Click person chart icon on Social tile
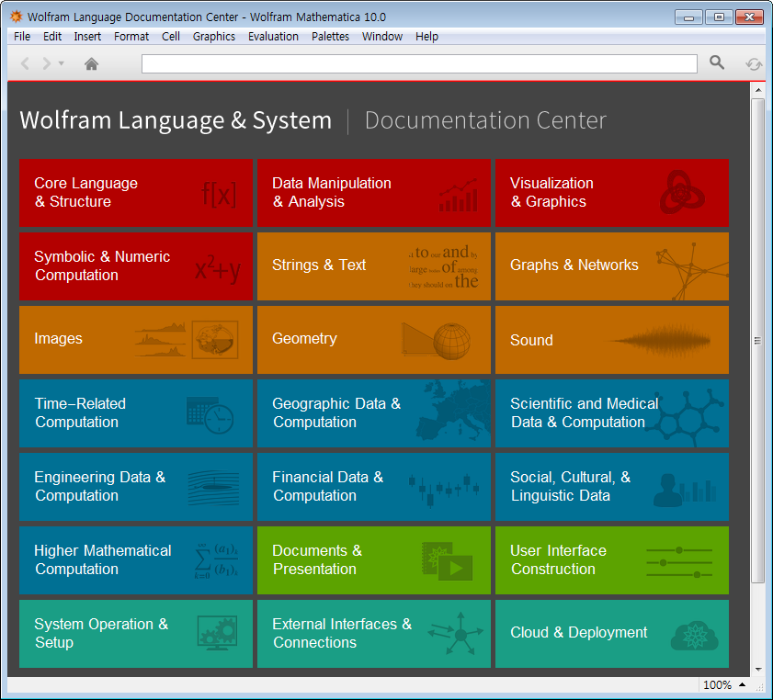 [685, 491]
